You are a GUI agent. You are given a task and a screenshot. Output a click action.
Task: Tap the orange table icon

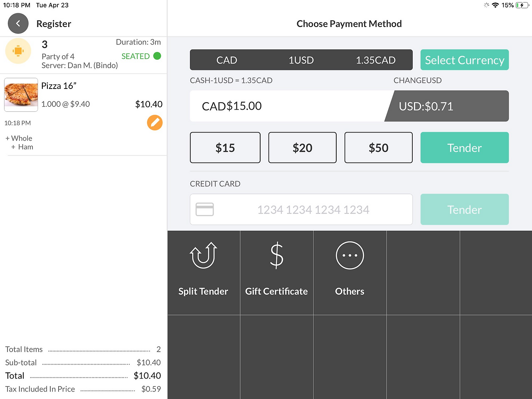tap(18, 51)
